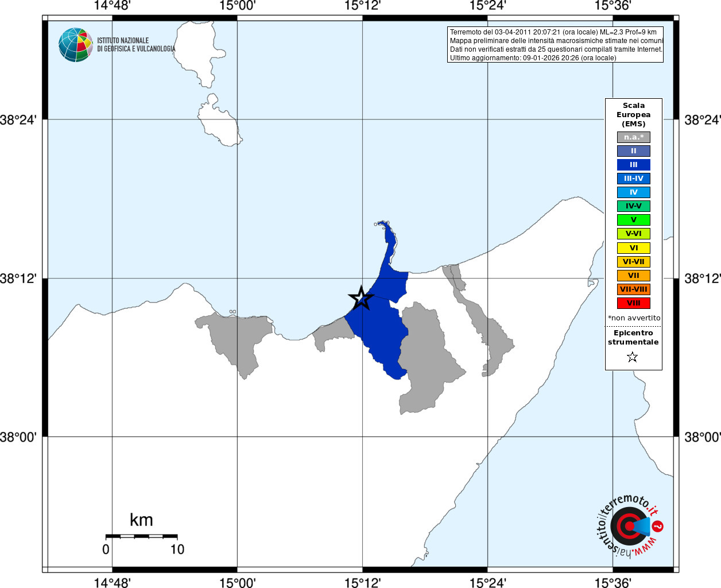The height and width of the screenshot is (588, 721).
Task: Select the intensity II legend swatch
Action: (634, 151)
